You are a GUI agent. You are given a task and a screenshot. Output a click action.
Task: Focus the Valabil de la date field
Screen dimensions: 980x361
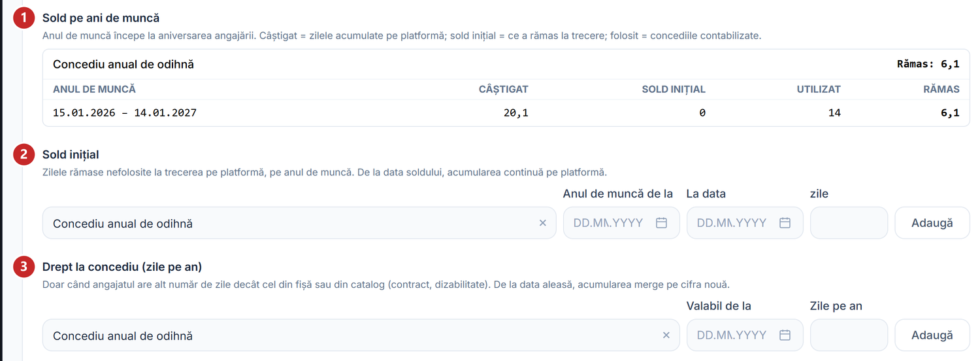[745, 335]
